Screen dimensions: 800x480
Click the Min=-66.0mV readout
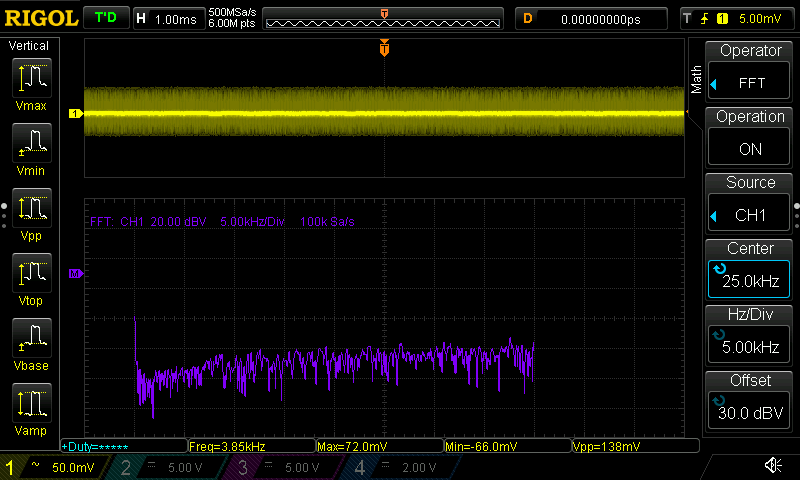pyautogui.click(x=508, y=446)
